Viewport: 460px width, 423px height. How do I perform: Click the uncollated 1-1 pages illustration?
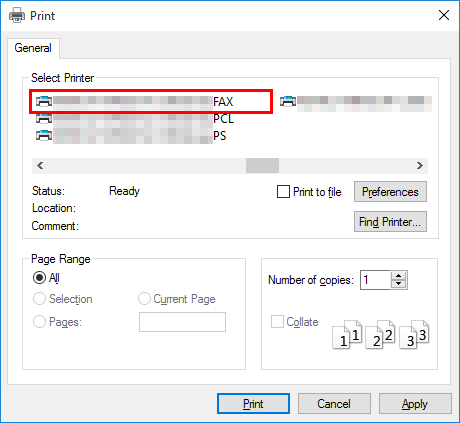347,334
